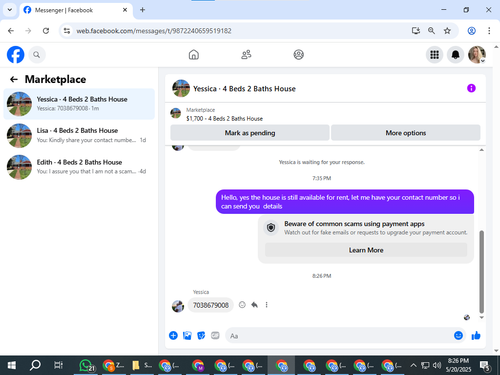The height and width of the screenshot is (375, 500).
Task: Open Edith - 4 Beds 2 Baths House chat
Action: click(79, 167)
